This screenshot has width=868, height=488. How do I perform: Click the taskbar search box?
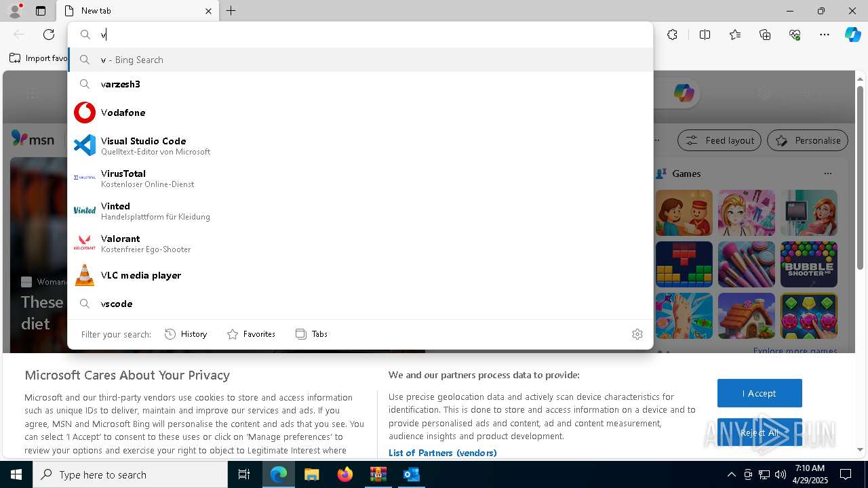click(130, 474)
